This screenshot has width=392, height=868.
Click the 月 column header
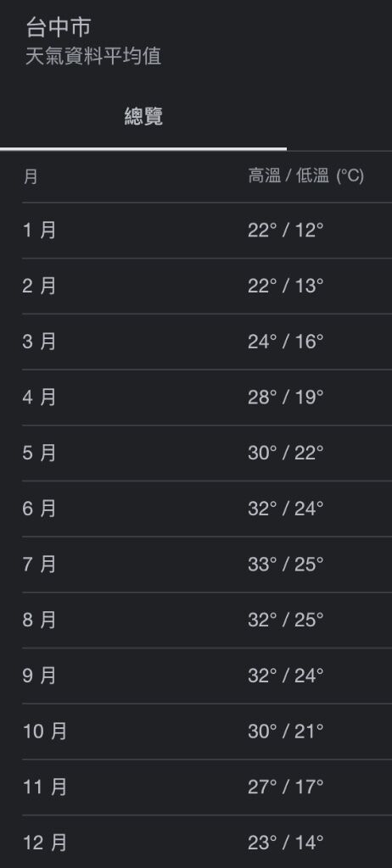(x=31, y=177)
